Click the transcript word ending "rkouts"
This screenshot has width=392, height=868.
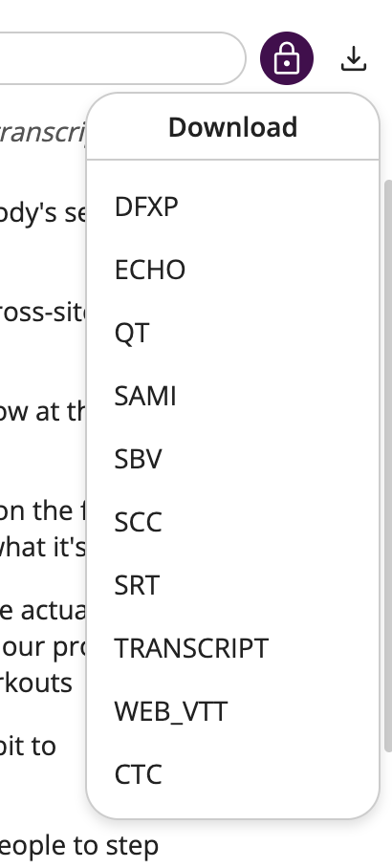(36, 683)
